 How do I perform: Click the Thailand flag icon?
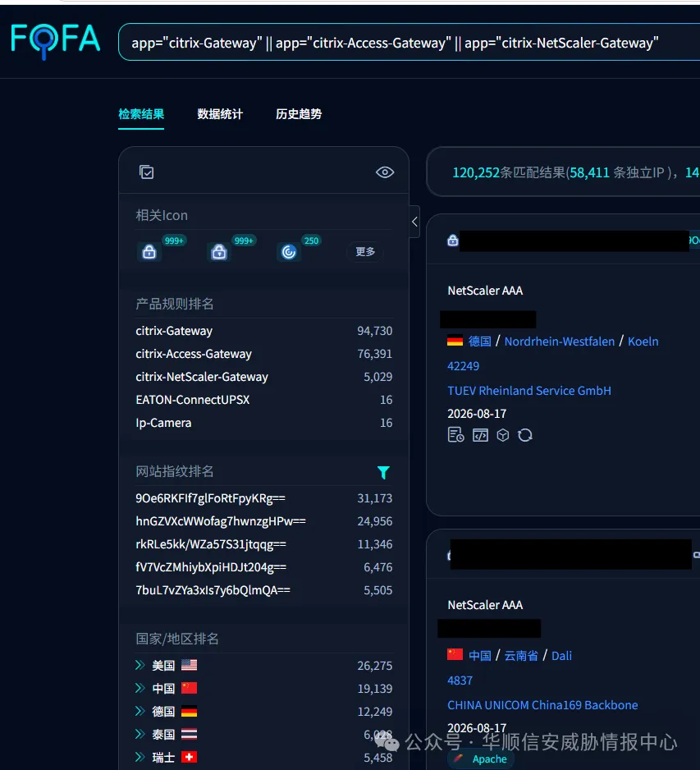[x=189, y=734]
